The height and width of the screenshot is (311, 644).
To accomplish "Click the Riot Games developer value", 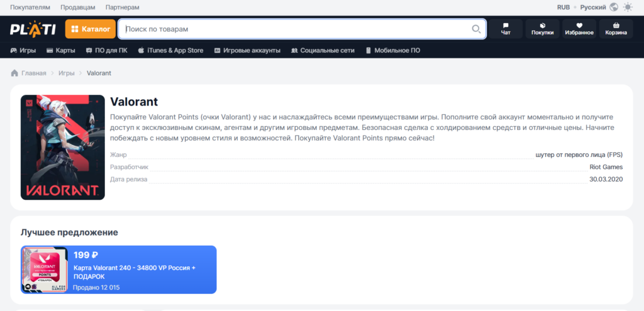I will pyautogui.click(x=606, y=167).
